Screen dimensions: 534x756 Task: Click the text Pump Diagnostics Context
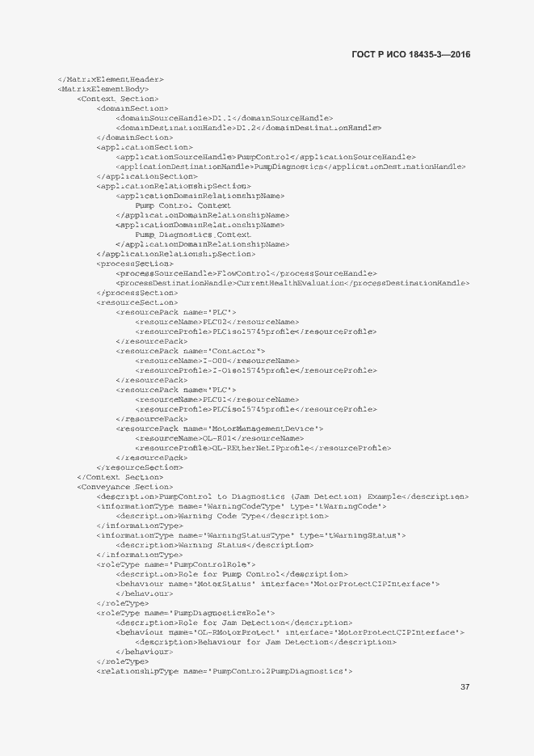coord(192,234)
